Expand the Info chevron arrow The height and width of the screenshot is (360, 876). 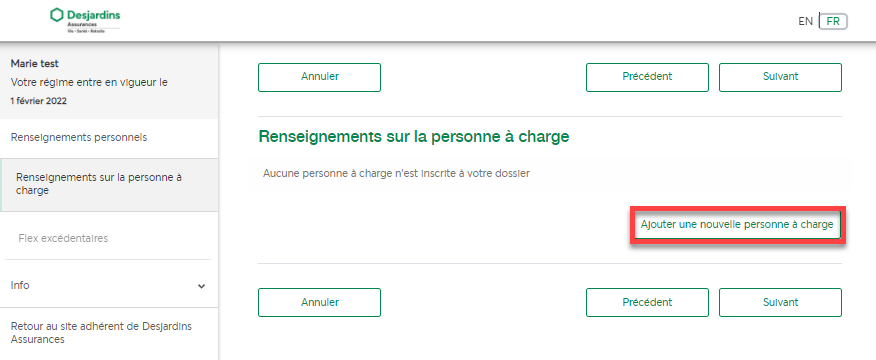click(202, 286)
